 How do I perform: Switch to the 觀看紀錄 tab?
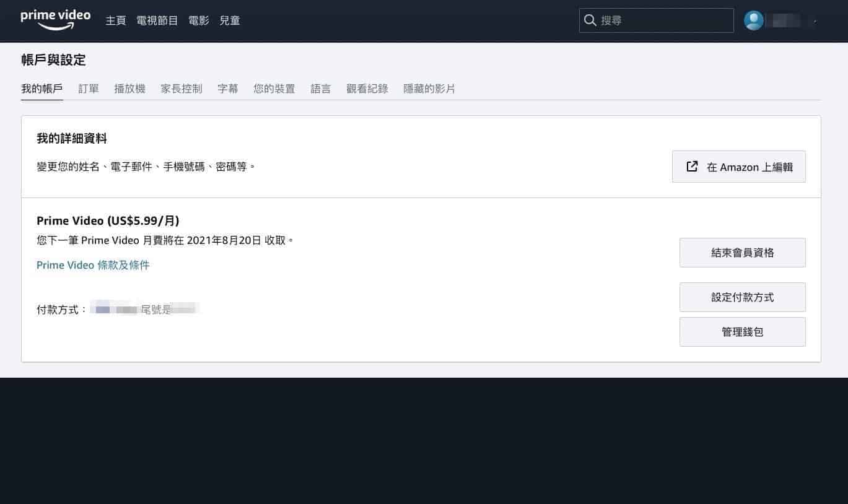coord(367,89)
